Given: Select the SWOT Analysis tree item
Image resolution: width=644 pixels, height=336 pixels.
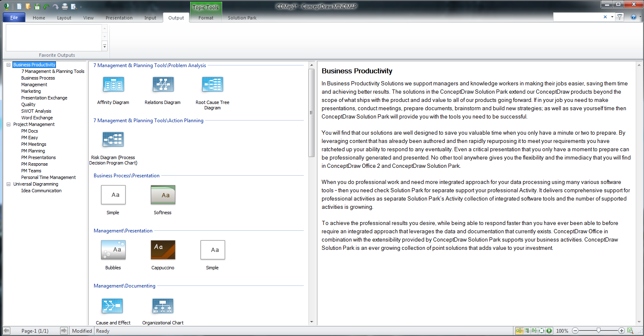Looking at the screenshot, I should coord(36,111).
